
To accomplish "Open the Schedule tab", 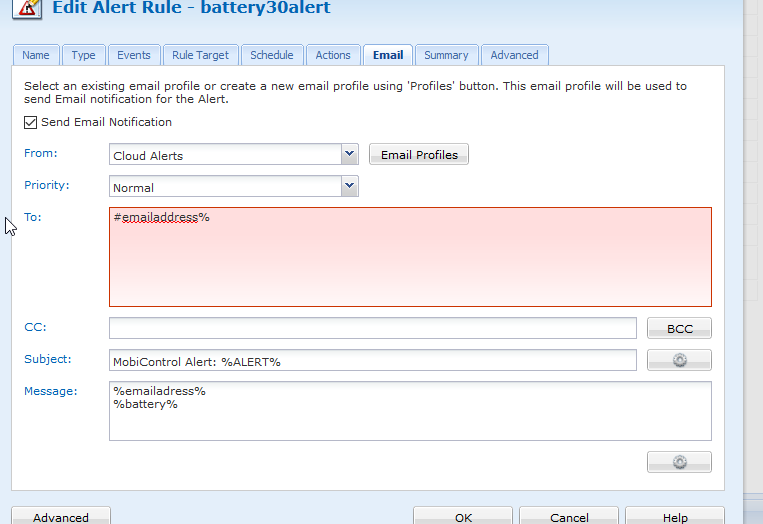I will coord(272,55).
